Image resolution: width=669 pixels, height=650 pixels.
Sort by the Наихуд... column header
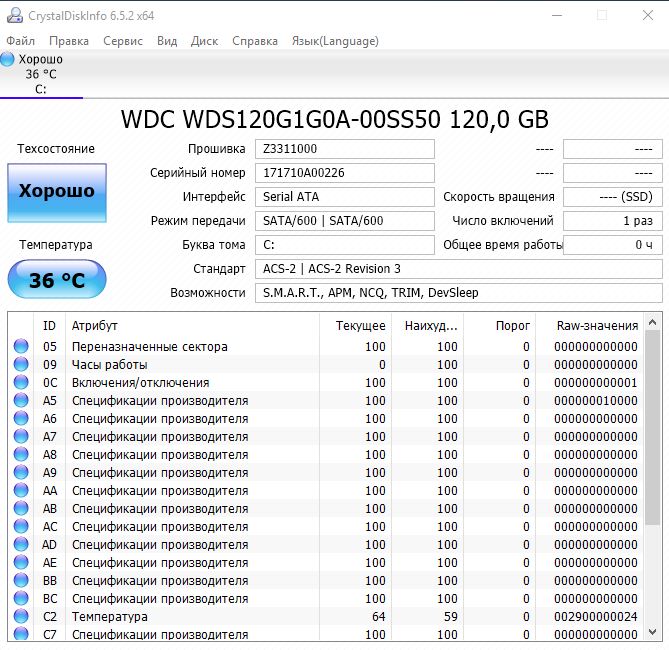click(x=428, y=326)
